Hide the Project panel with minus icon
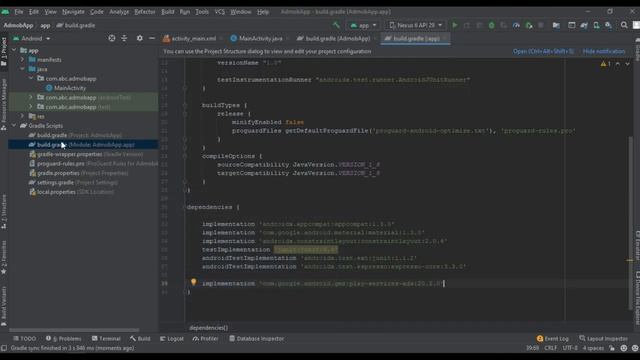Viewport: 640px width, 360px height. pos(152,38)
